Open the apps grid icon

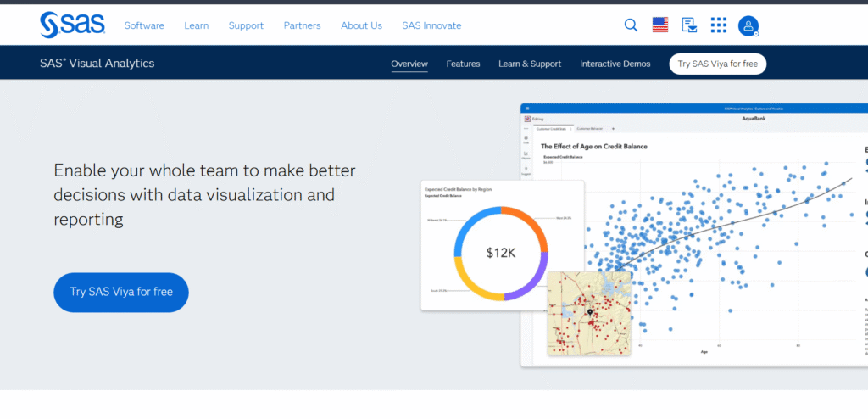(719, 25)
